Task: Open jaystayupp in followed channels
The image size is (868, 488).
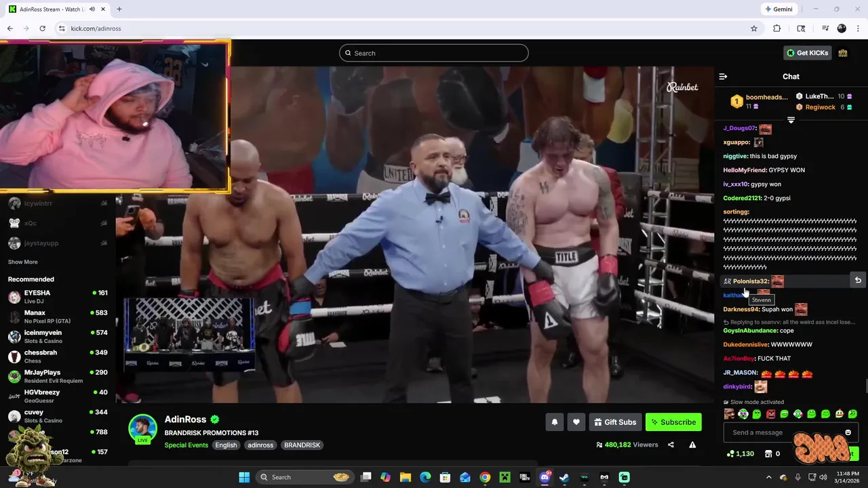Action: (x=58, y=243)
